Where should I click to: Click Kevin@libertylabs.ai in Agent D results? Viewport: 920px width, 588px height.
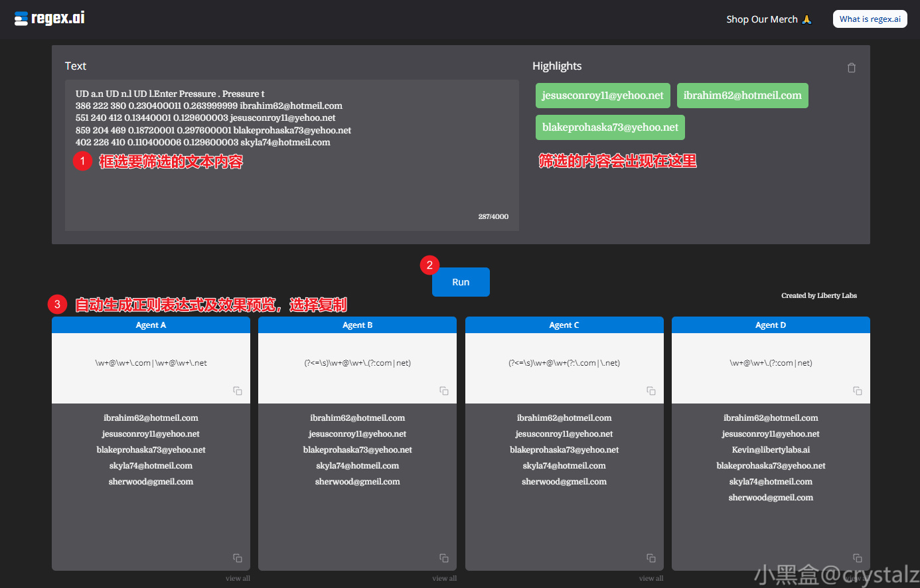click(x=771, y=450)
